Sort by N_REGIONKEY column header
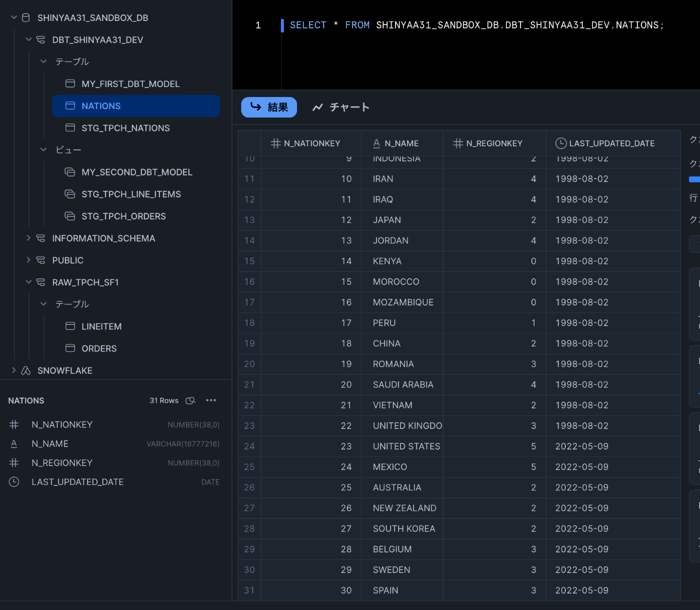 click(494, 143)
